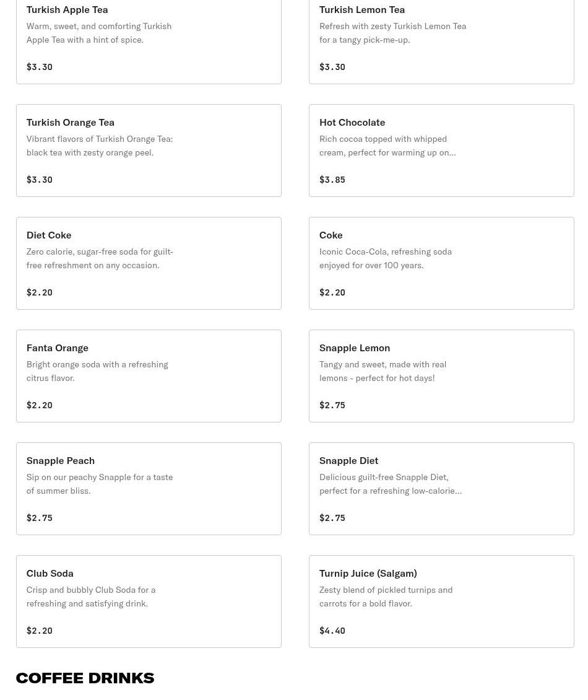Click the Snapple Diet item title

[349, 461]
